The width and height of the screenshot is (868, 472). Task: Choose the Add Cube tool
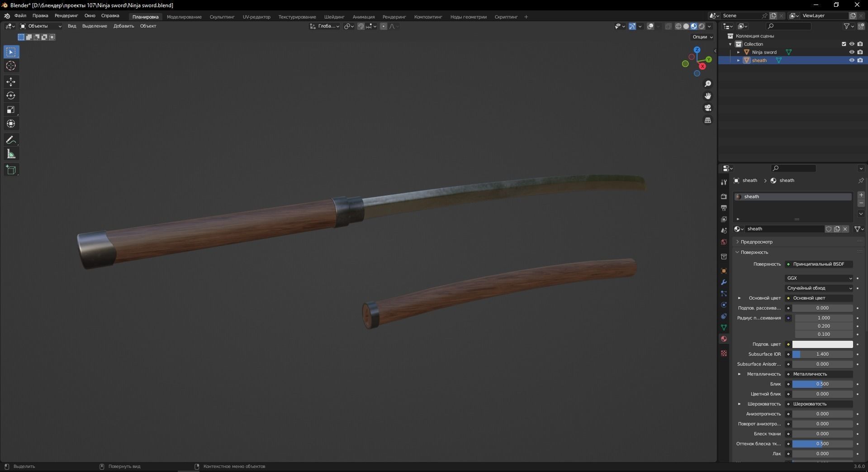coord(11,170)
